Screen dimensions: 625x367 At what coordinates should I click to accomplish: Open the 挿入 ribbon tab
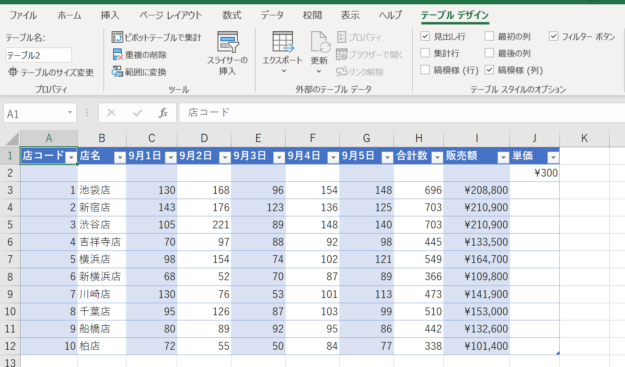[x=110, y=15]
